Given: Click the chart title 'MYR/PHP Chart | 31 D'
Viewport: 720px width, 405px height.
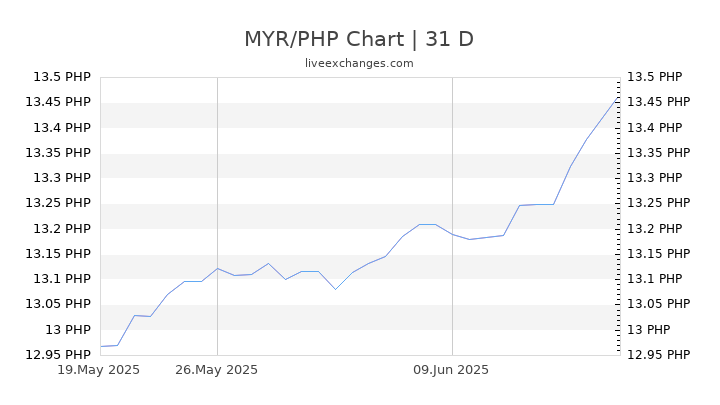Looking at the screenshot, I should [x=359, y=39].
